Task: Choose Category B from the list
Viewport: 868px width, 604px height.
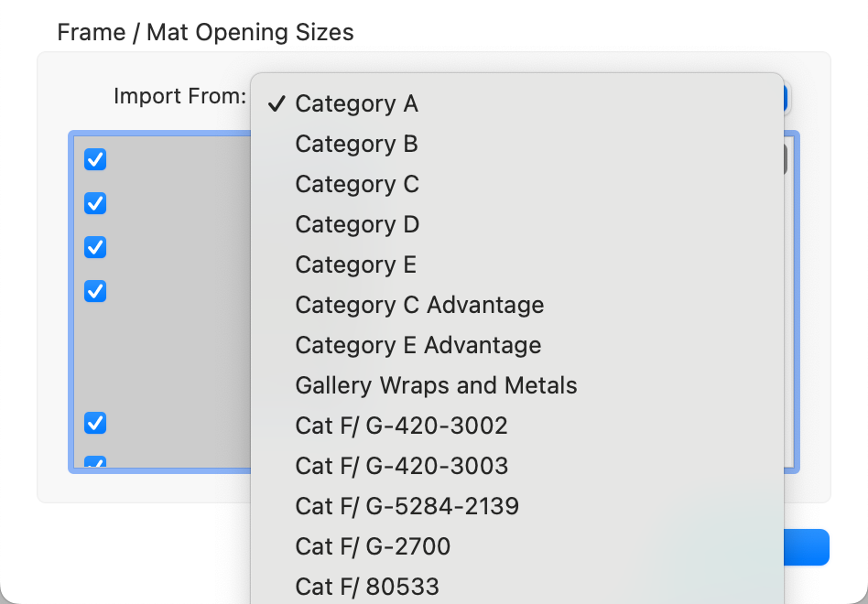Action: 356,145
